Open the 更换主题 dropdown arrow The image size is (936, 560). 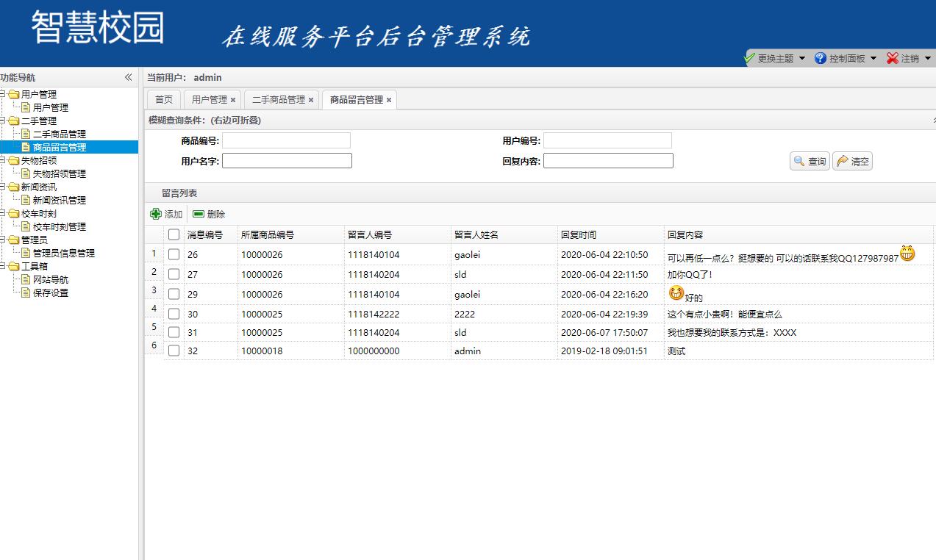(801, 57)
